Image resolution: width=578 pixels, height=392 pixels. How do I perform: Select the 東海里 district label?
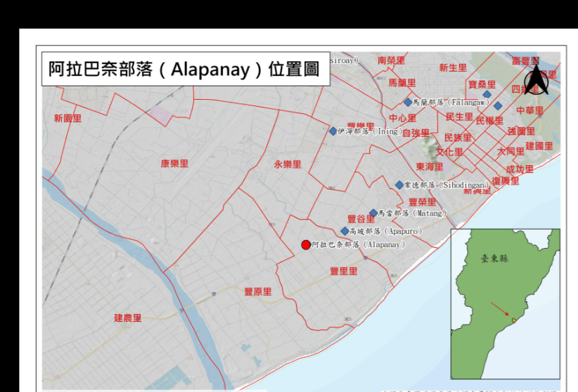(429, 166)
